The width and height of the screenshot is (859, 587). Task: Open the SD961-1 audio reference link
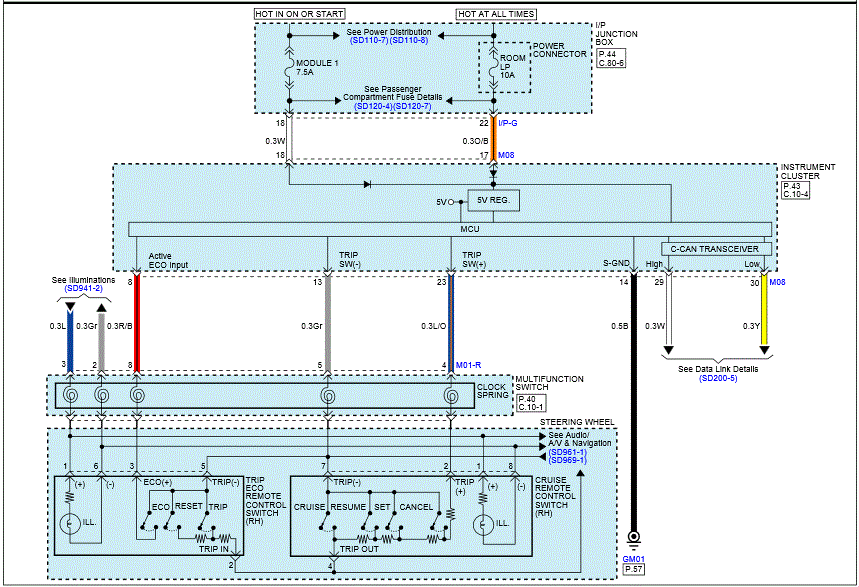point(567,453)
